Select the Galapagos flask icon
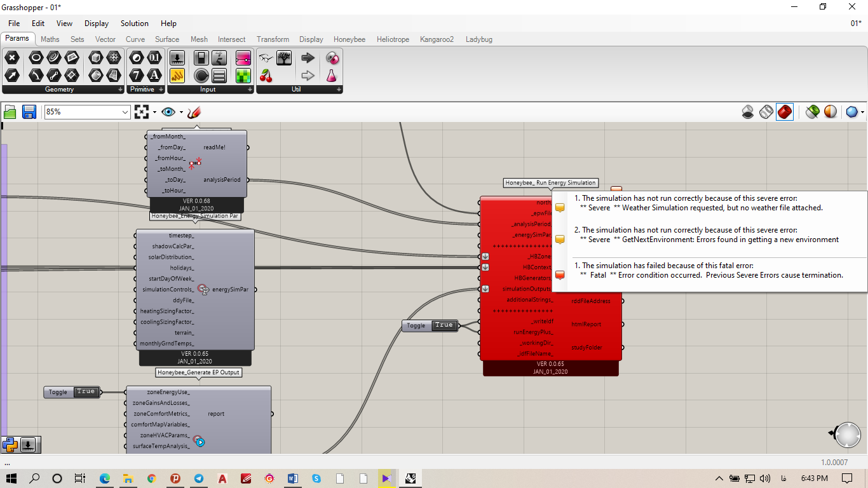 tap(332, 76)
